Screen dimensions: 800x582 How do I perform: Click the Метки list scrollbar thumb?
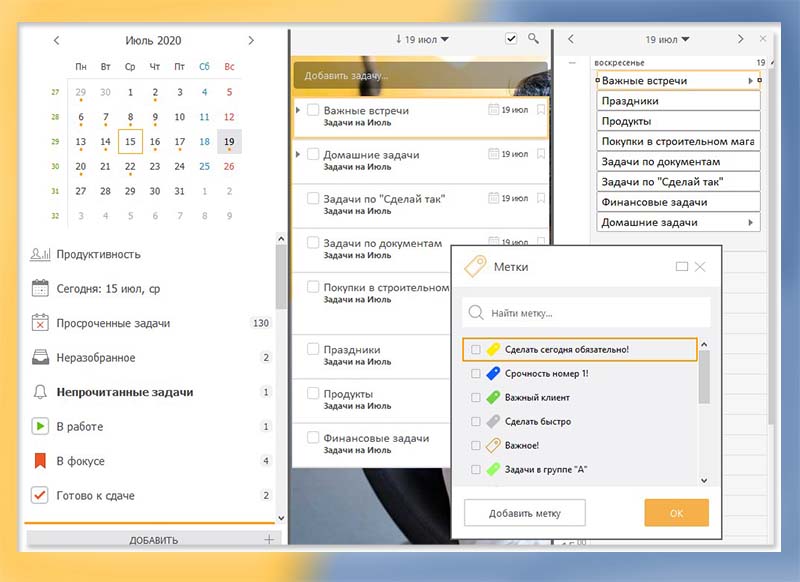(704, 377)
